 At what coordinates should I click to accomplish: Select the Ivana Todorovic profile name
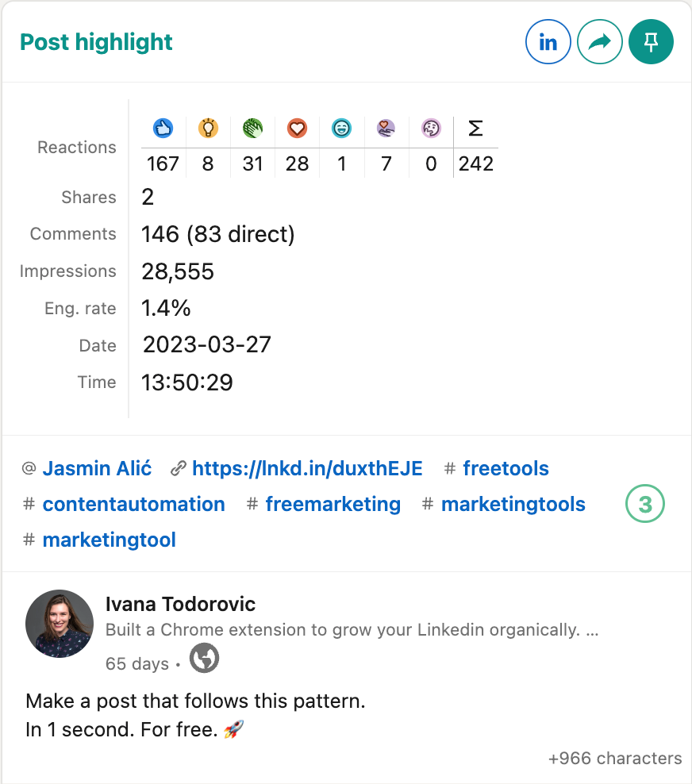tap(179, 604)
